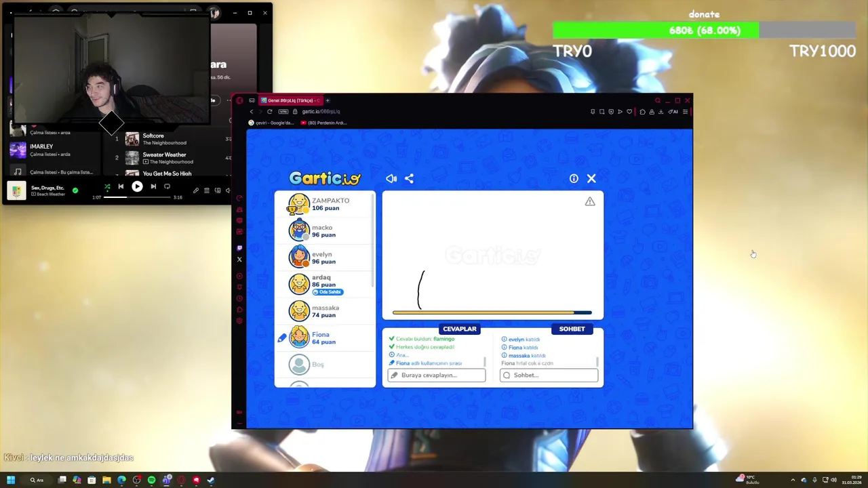Open the Windows Start menu
This screenshot has width=868, height=488.
11,480
